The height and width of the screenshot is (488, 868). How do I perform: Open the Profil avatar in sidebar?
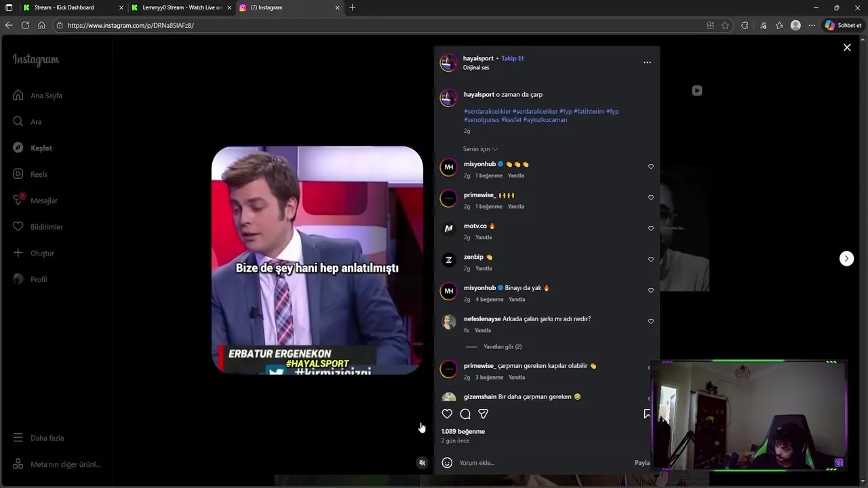[18, 279]
